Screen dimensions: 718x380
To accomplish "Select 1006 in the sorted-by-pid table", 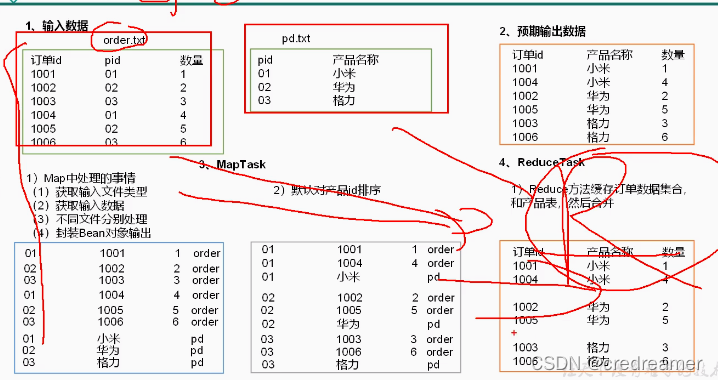I will pyautogui.click(x=348, y=352).
